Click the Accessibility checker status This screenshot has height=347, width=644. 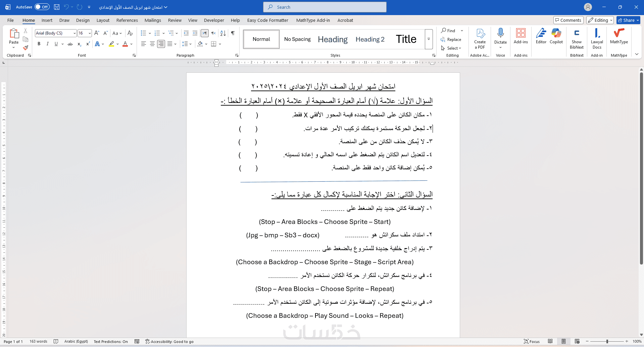[x=169, y=341]
